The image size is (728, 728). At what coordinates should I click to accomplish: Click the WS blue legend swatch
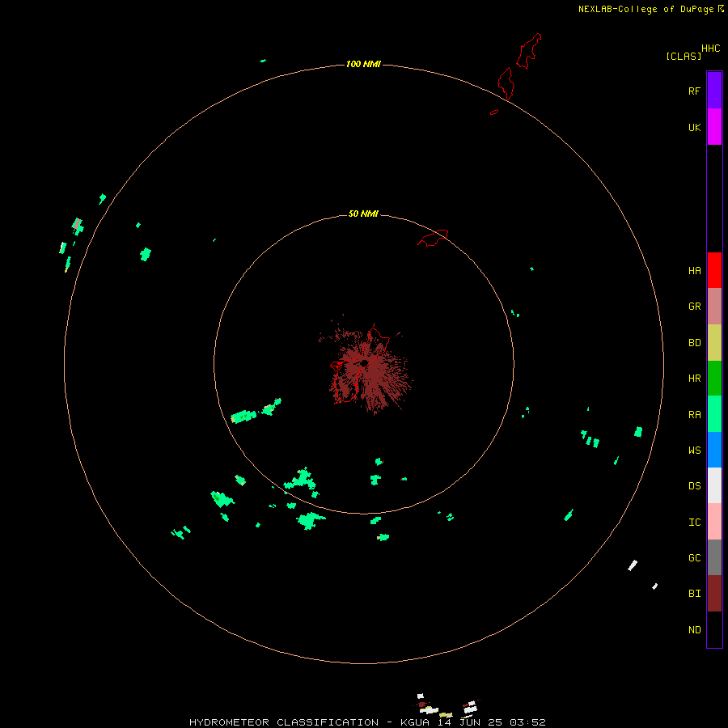click(x=714, y=450)
